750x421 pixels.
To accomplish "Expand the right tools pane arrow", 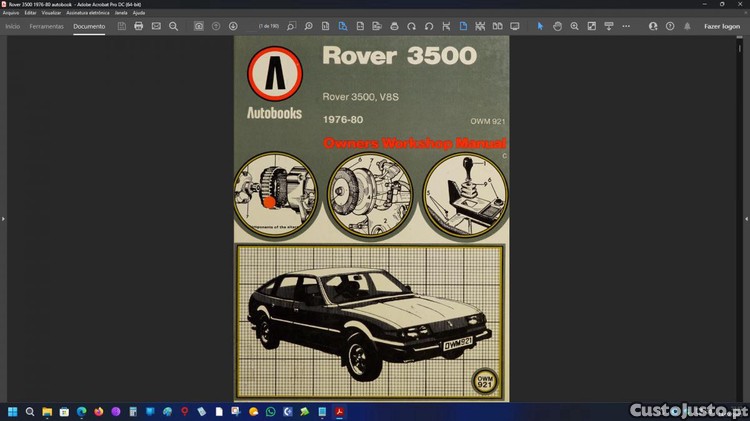I will tap(746, 218).
